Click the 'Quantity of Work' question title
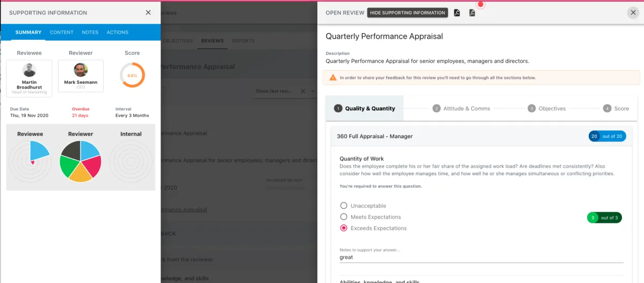Viewport: 644px width, 283px height. (362, 159)
